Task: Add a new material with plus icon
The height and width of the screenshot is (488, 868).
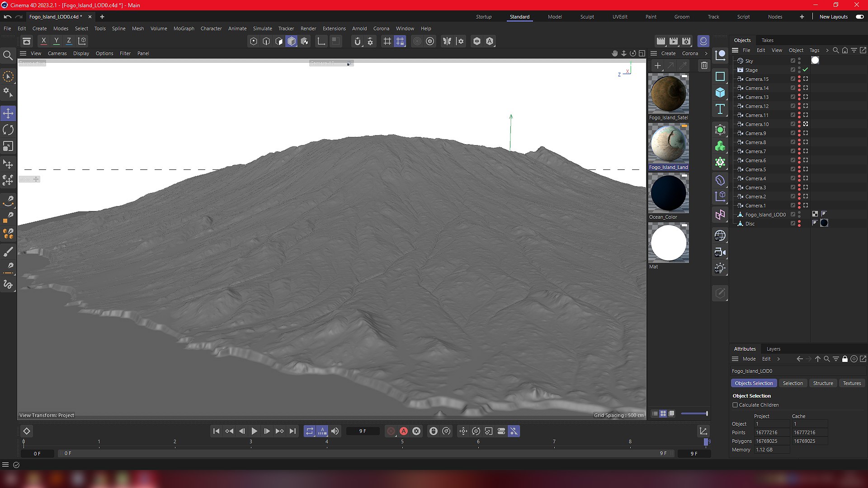Action: pyautogui.click(x=658, y=66)
